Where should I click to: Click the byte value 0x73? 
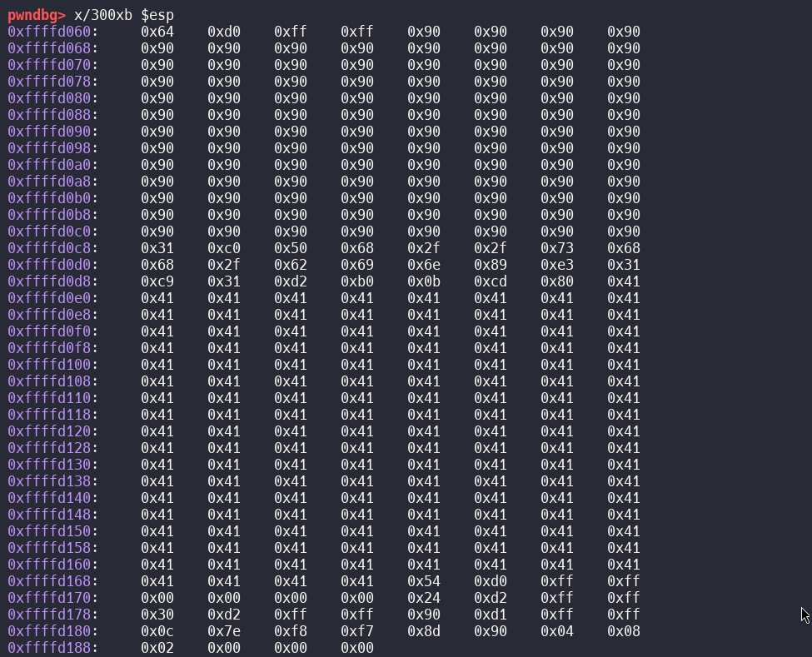557,248
